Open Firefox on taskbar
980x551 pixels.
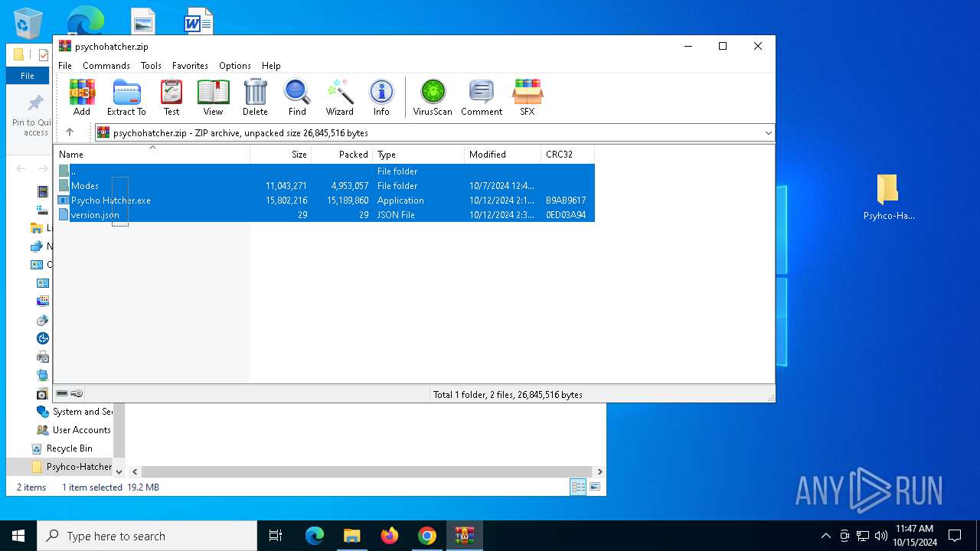click(390, 536)
